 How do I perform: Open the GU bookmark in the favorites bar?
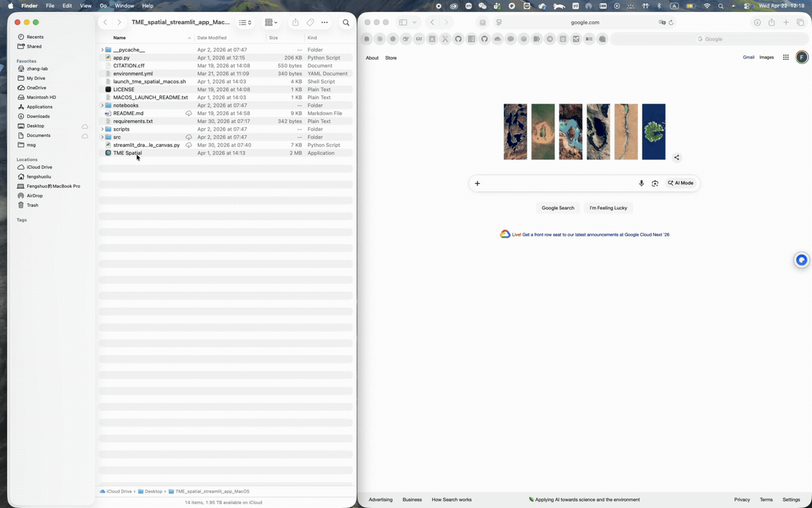[419, 39]
